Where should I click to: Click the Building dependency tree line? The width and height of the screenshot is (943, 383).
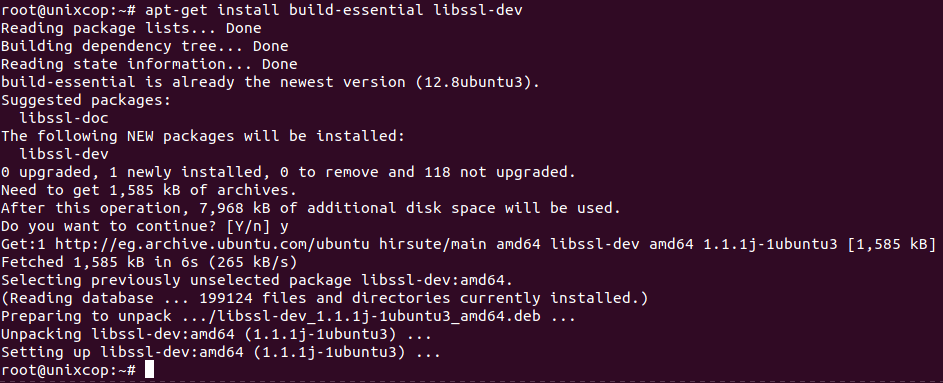click(x=144, y=46)
